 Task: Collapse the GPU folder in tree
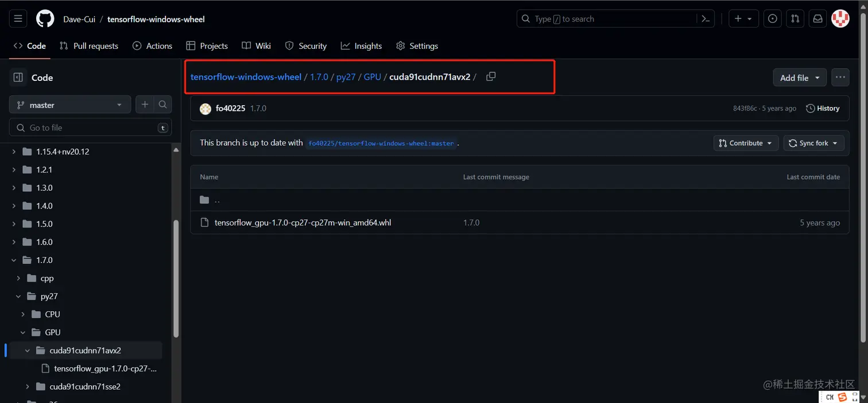coord(23,332)
